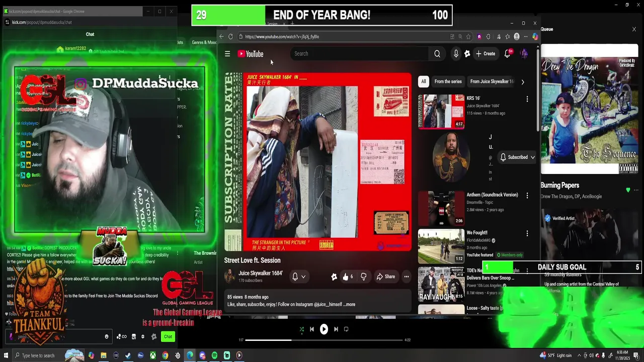Click the YouTube search magnifier button
The height and width of the screenshot is (362, 644).
[437, 54]
